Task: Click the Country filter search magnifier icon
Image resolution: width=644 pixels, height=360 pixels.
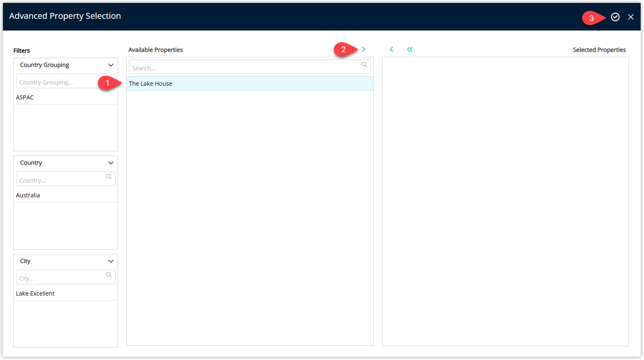Action: (109, 177)
